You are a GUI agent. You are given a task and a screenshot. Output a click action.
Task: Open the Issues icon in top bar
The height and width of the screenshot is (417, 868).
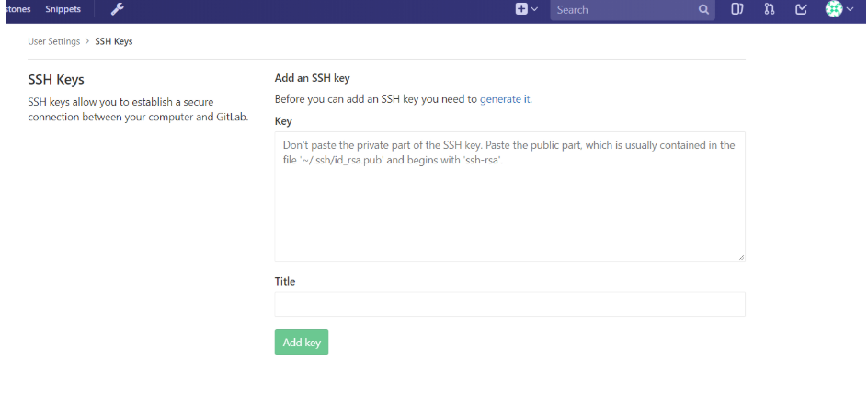point(737,9)
